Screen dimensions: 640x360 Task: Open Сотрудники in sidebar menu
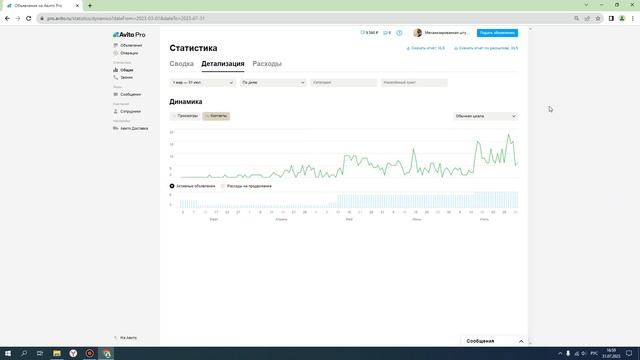click(130, 111)
